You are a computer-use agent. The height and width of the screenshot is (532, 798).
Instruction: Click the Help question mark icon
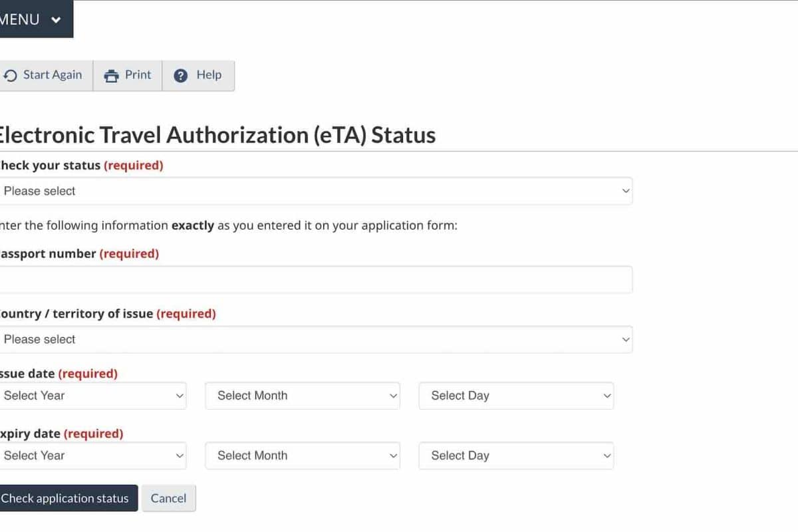pyautogui.click(x=180, y=76)
